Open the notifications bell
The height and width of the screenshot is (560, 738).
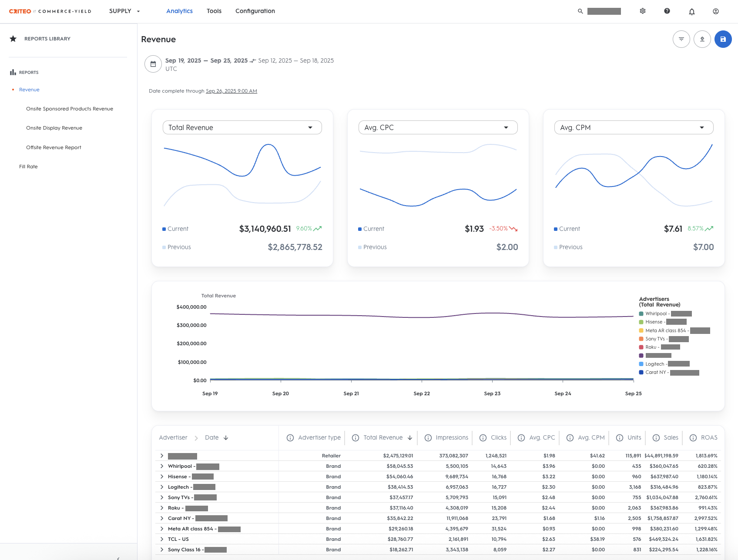tap(692, 12)
